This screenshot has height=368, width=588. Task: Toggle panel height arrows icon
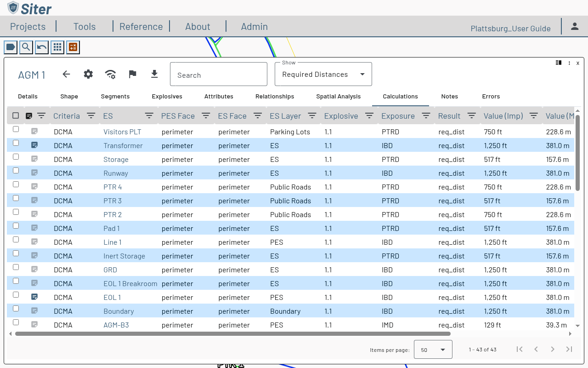pyautogui.click(x=569, y=63)
